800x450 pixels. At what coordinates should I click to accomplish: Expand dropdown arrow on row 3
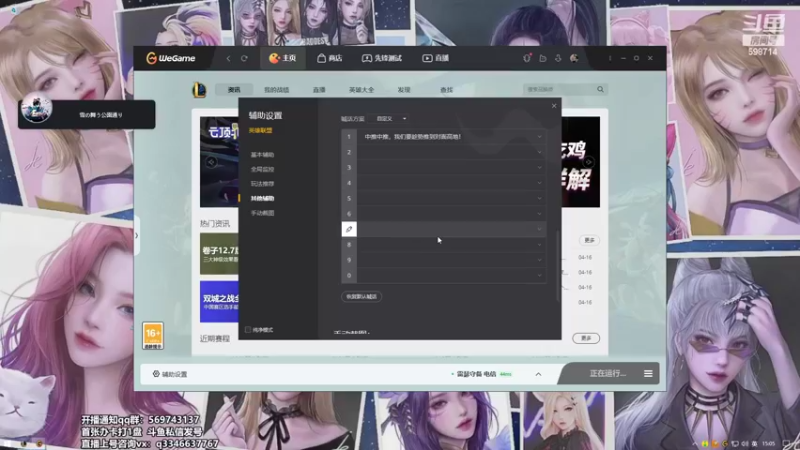539,167
